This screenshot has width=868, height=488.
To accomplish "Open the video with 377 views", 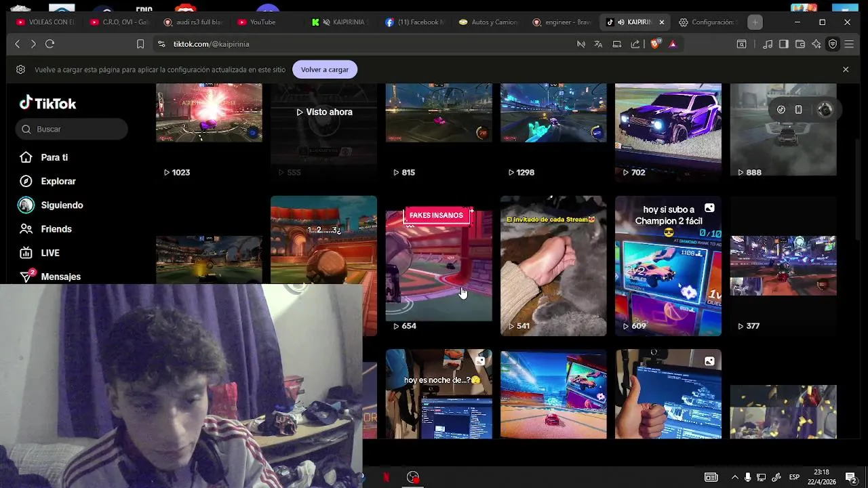I will pyautogui.click(x=783, y=266).
